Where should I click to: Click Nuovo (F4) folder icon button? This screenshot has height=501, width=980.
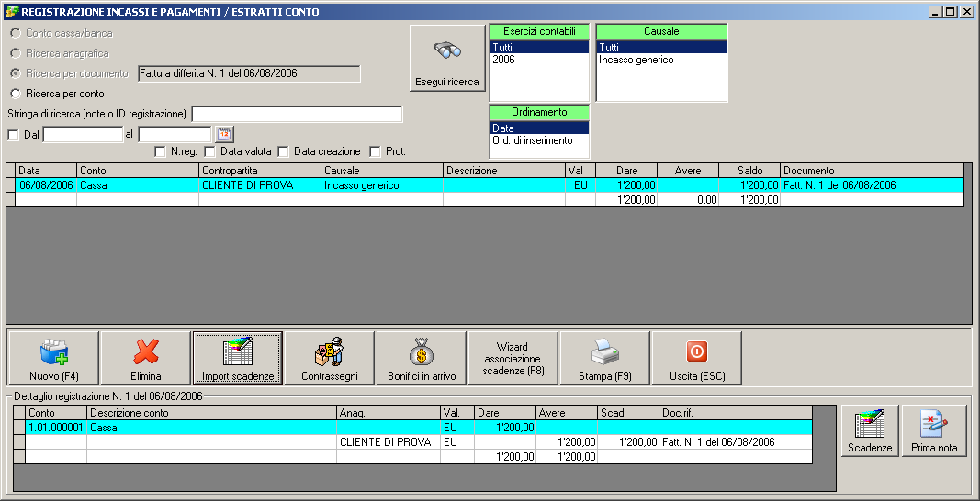[x=53, y=359]
